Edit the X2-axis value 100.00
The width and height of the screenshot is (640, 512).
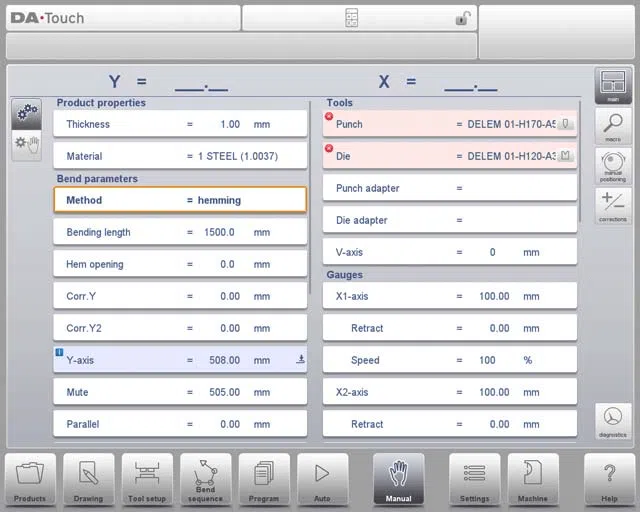(450, 392)
